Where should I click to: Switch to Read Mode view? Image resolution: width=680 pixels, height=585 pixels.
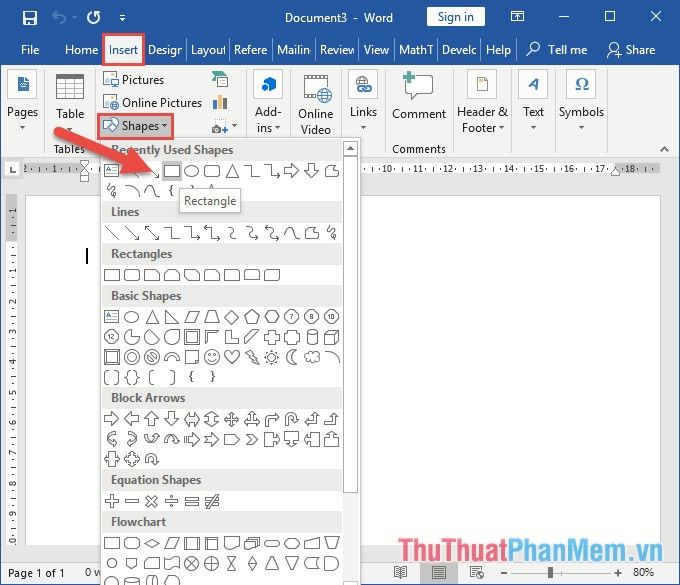point(400,572)
